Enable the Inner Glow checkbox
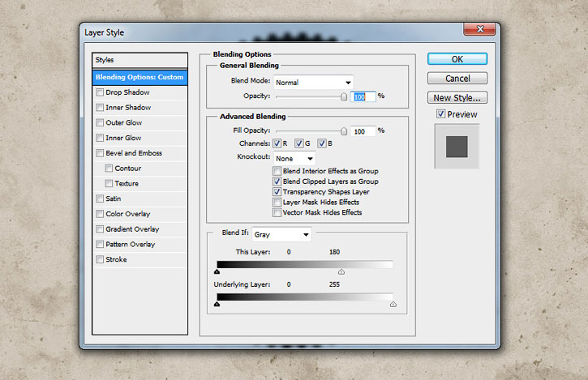The width and height of the screenshot is (588, 380). coord(100,138)
